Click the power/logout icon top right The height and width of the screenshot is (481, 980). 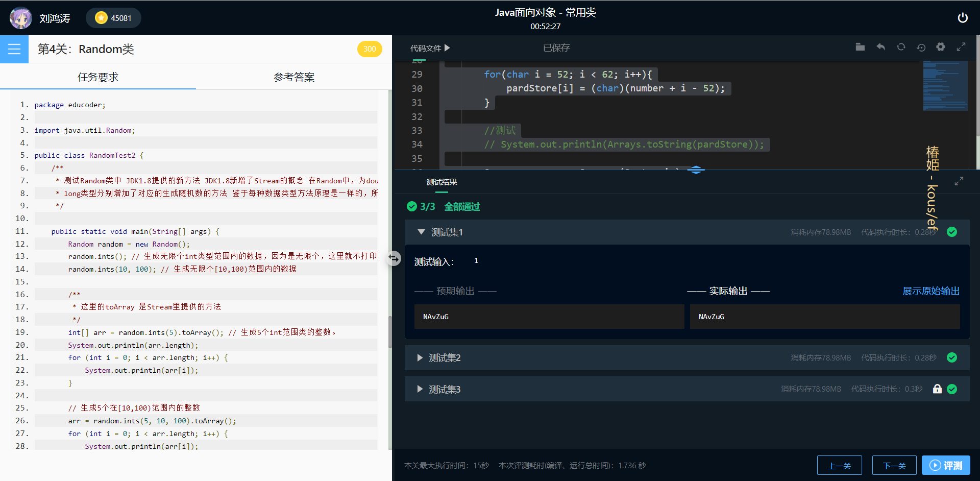coord(963,17)
